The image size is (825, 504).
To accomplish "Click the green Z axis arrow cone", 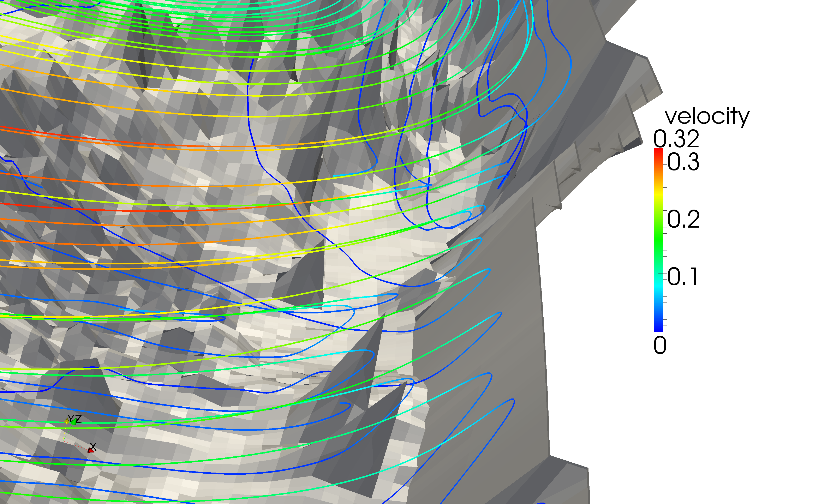I will (x=74, y=422).
